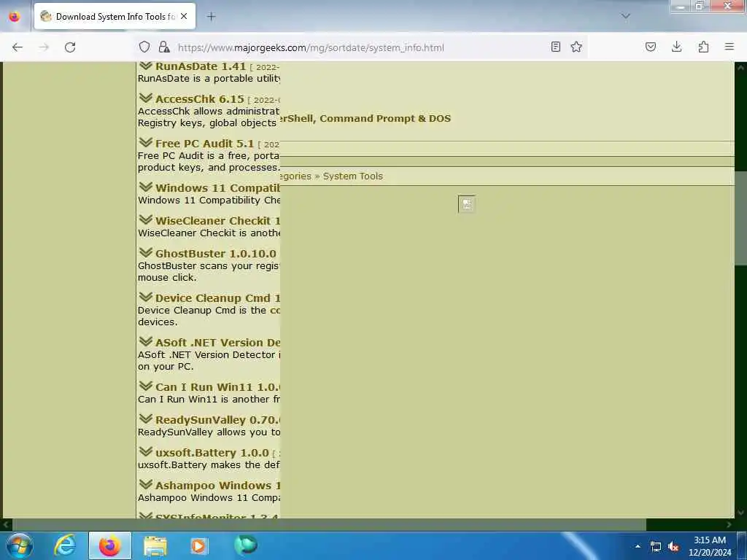This screenshot has height=560, width=747.
Task: Click the horizontal scrollbar thumb
Action: click(329, 524)
